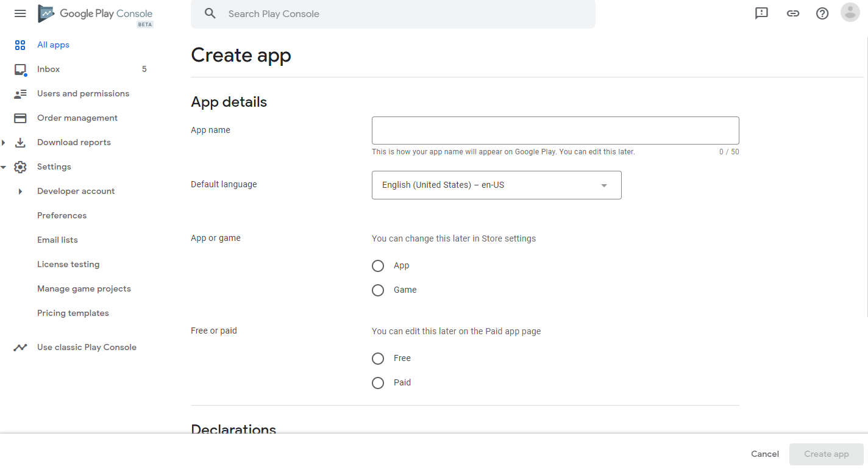Screen dimensions: 868x469
Task: Click the link icon in header
Action: (792, 13)
